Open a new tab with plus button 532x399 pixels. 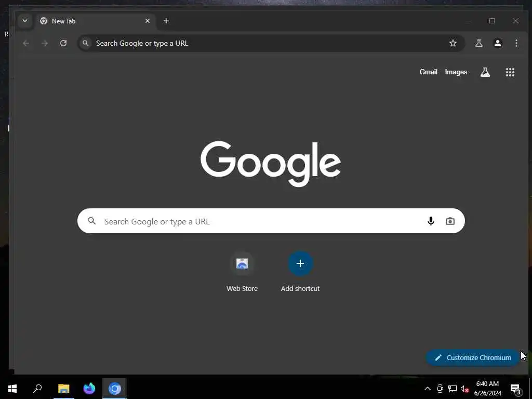[166, 21]
